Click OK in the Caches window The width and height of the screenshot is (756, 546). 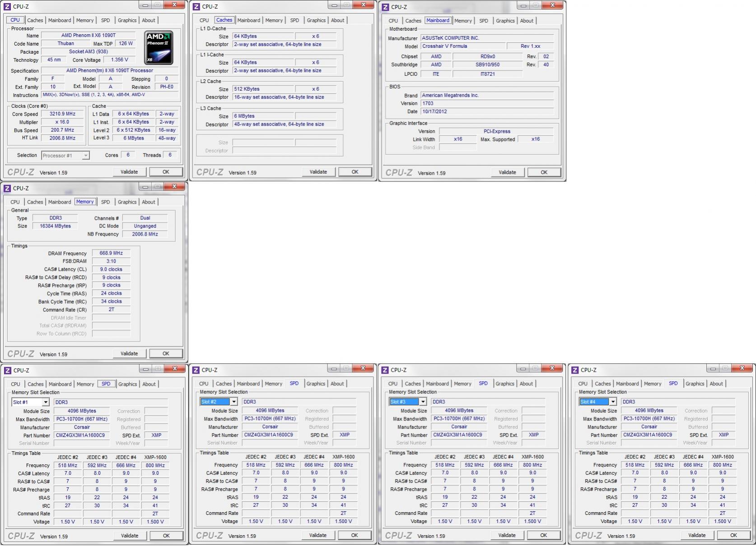[x=355, y=172]
